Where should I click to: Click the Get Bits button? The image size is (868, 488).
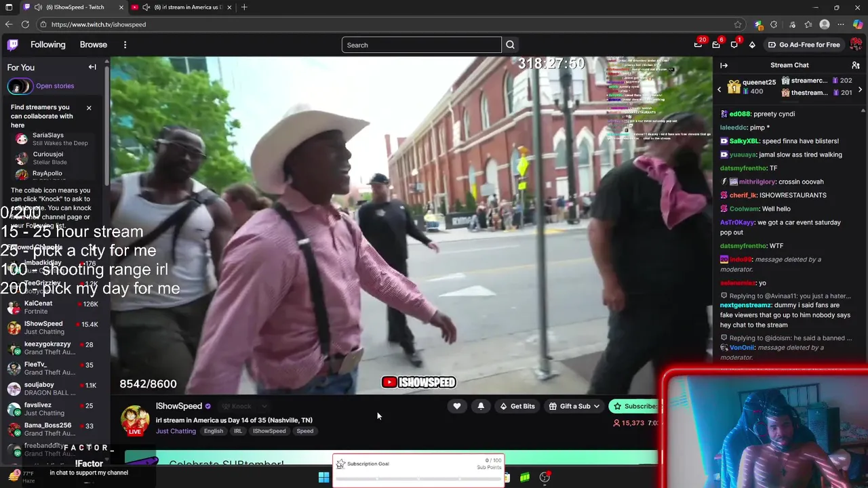[x=517, y=407]
